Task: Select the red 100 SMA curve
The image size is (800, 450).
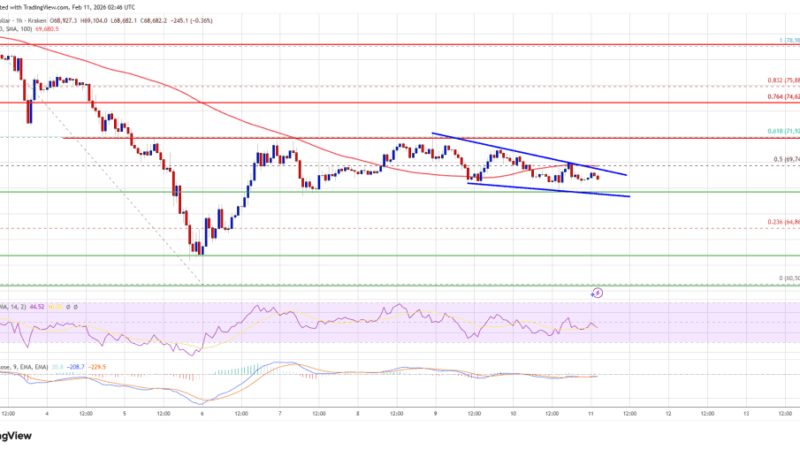Action: [x=204, y=105]
